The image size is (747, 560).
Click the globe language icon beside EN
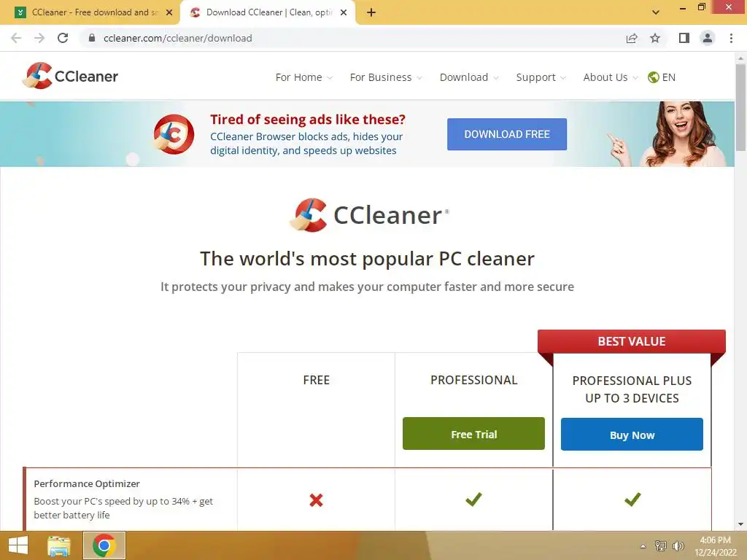[653, 77]
